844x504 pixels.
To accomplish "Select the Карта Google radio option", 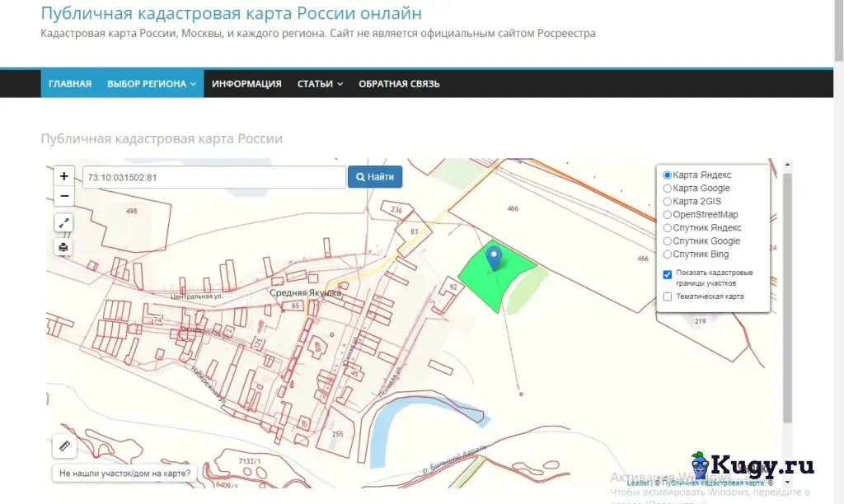I will [667, 189].
